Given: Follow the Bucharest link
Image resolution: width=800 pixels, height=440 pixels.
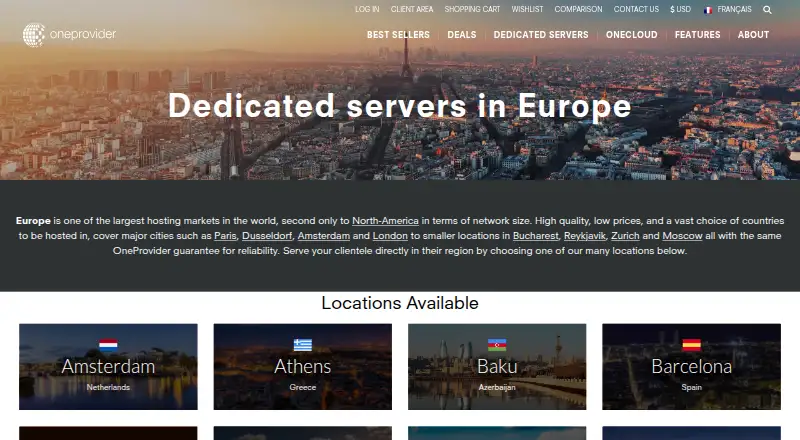Looking at the screenshot, I should point(536,236).
